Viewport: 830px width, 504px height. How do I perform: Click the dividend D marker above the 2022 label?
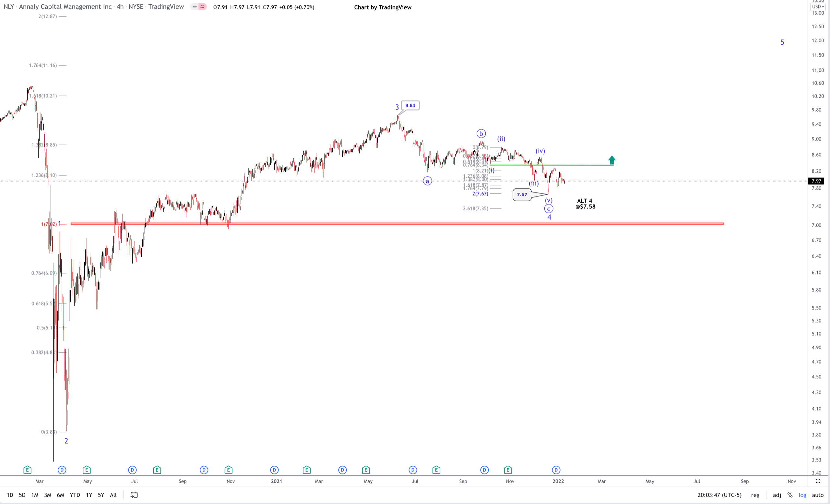point(556,470)
